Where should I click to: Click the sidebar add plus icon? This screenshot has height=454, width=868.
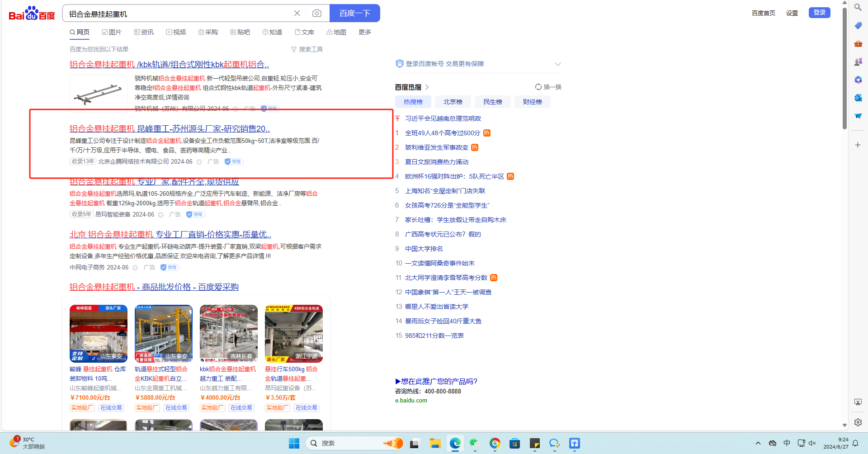point(858,145)
